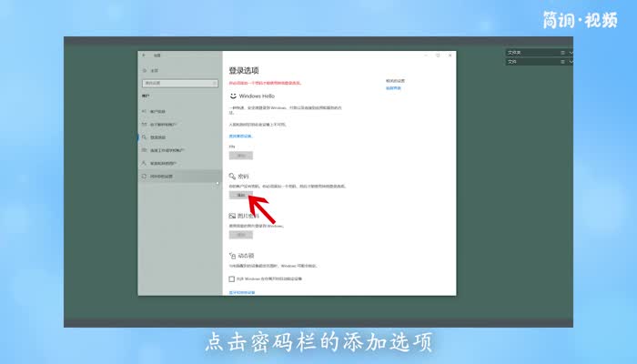Open 家庭和其他用户 sidebar item
This screenshot has height=364, width=637.
pyautogui.click(x=164, y=163)
